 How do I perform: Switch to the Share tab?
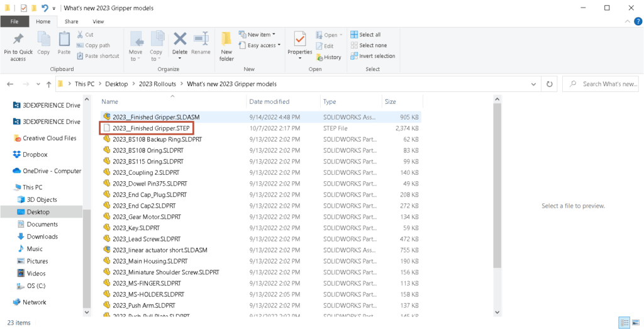tap(72, 21)
